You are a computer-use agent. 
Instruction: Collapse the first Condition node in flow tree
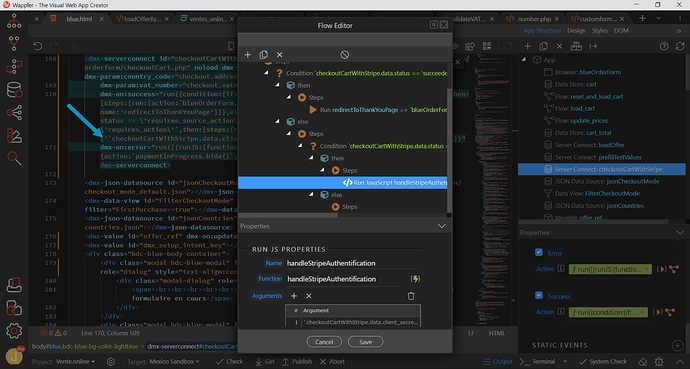click(267, 73)
